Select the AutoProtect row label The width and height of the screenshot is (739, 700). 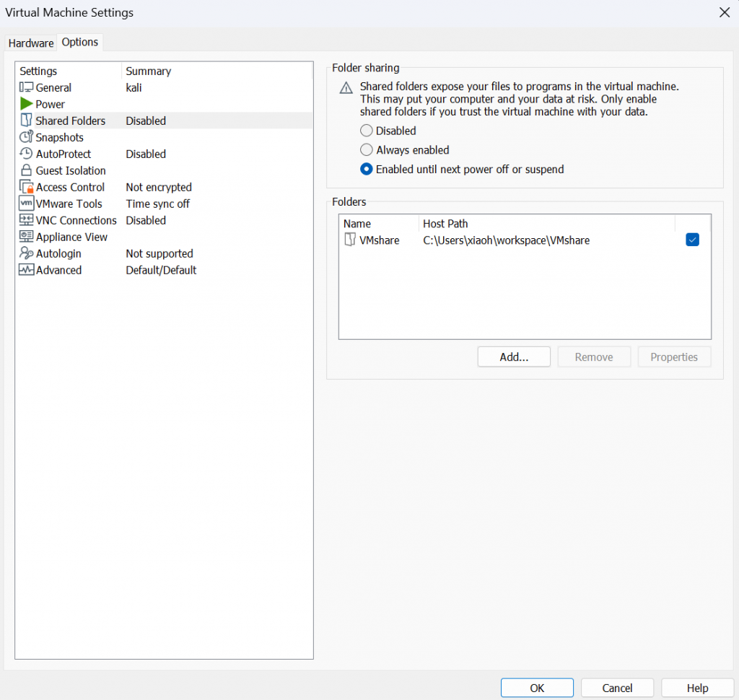[x=64, y=154]
